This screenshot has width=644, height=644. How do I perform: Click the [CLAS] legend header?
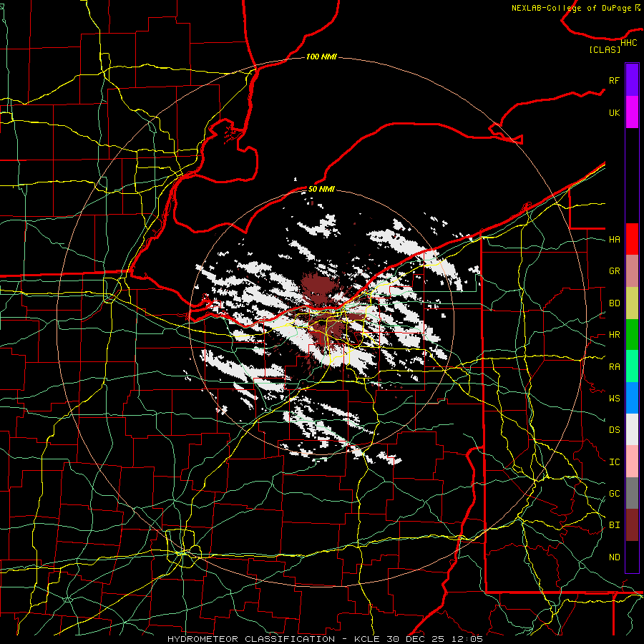coord(605,49)
